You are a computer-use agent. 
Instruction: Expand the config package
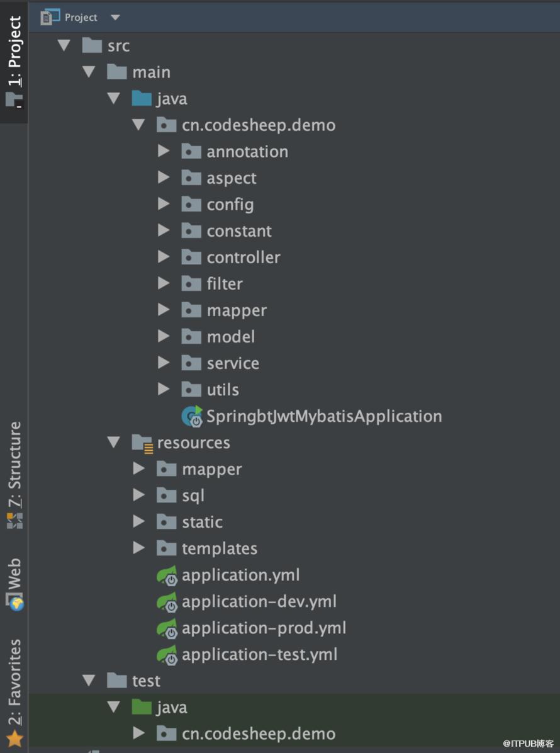pos(164,204)
